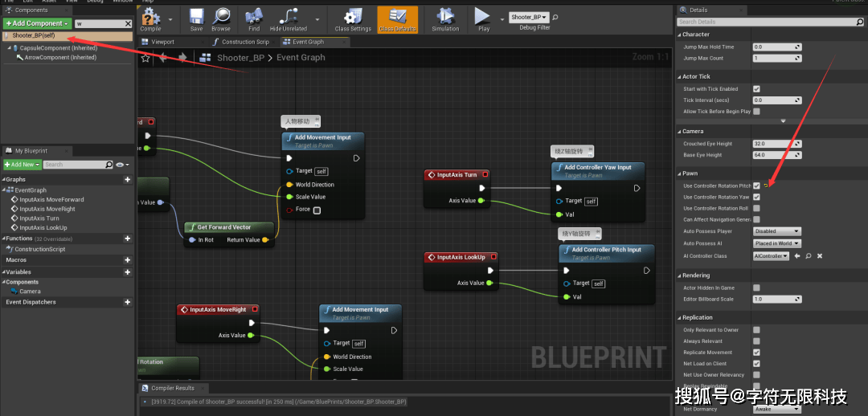Viewport: 868px width, 416px height.
Task: Click Editor Billboard Scale value field
Action: coord(777,300)
